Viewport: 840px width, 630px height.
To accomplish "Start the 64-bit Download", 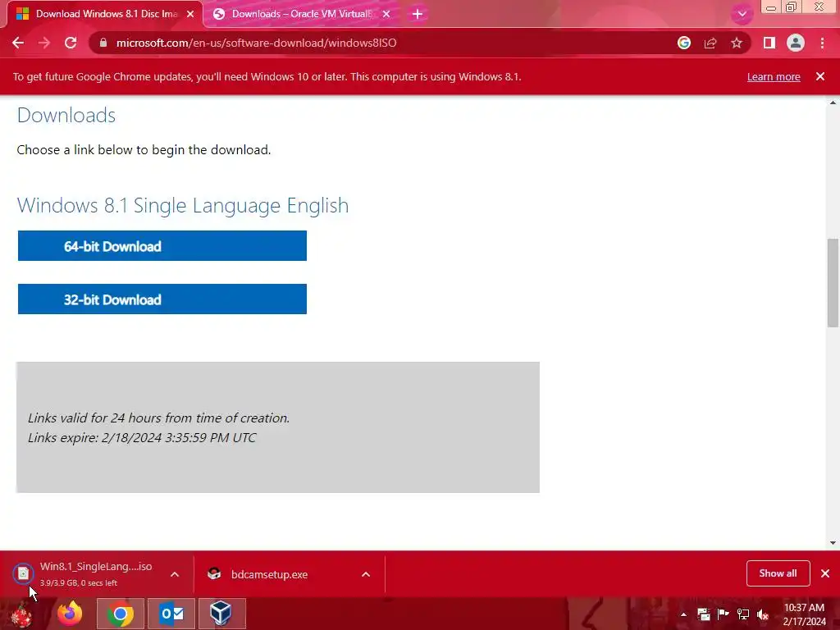I will point(162,246).
